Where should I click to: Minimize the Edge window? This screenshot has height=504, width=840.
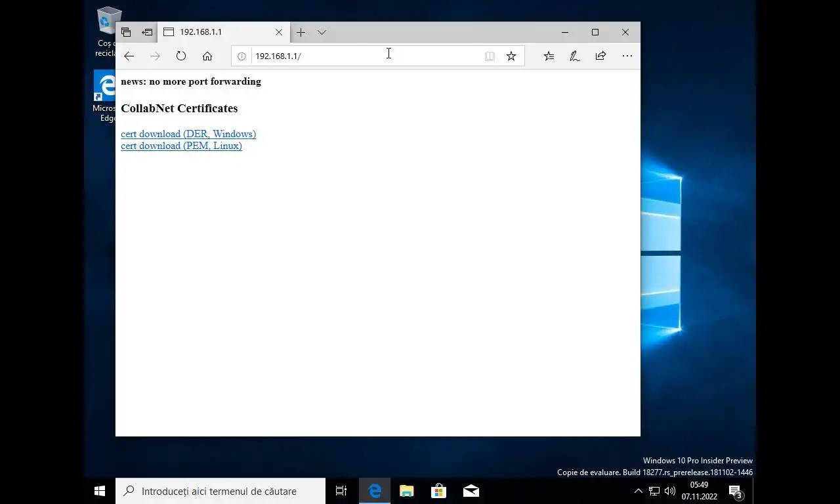[x=565, y=32]
